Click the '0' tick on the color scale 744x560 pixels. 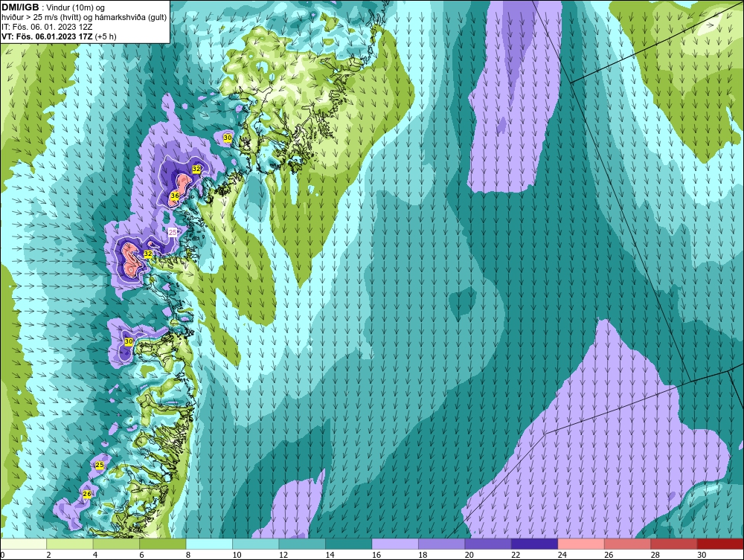tap(2, 555)
